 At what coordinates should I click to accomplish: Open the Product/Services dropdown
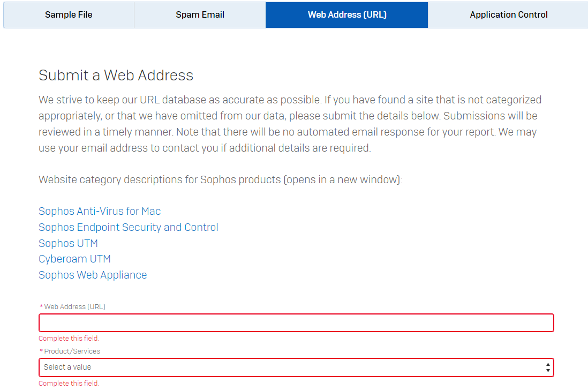(296, 367)
